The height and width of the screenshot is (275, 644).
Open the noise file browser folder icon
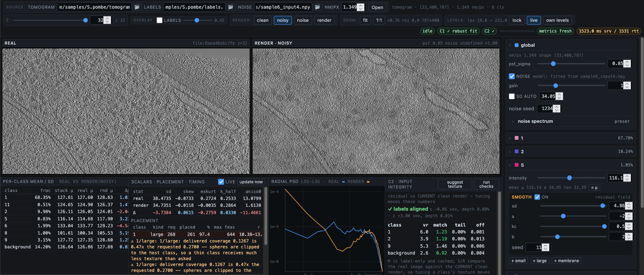coord(317,7)
